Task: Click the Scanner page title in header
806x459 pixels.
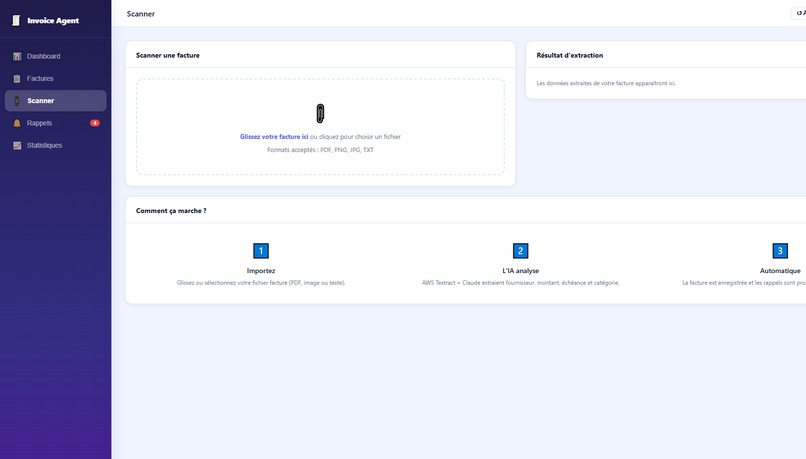Action: click(x=140, y=14)
